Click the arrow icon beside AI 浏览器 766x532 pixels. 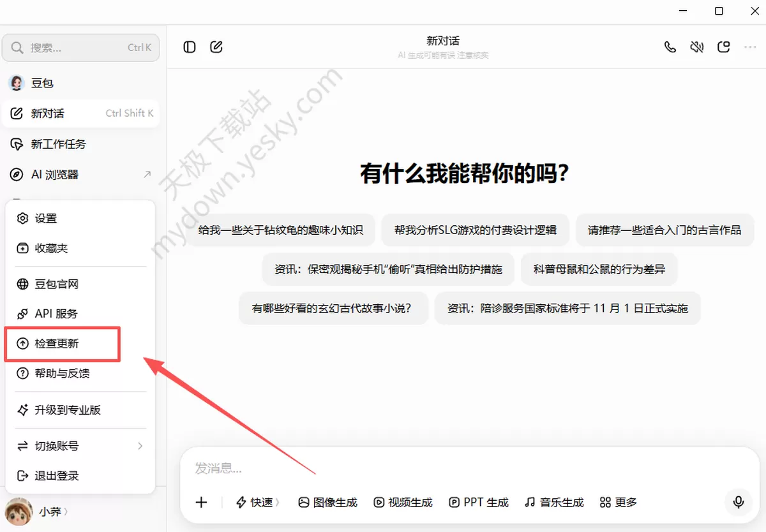click(147, 175)
